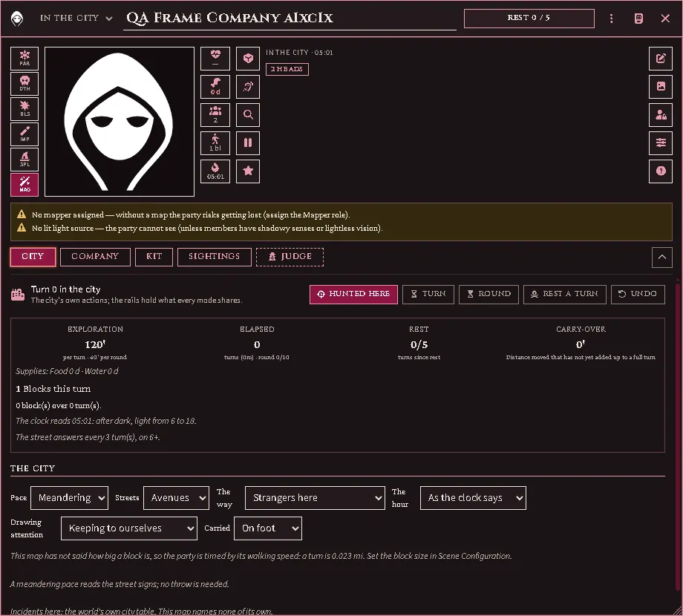This screenshot has height=616, width=683.
Task: Toggle the BLS burst save button
Action: pyautogui.click(x=24, y=109)
